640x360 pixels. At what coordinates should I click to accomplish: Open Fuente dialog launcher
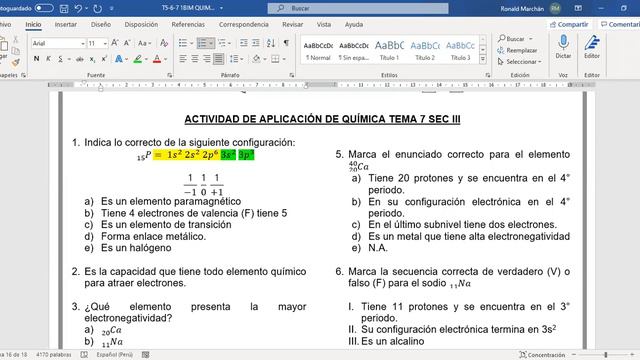coord(170,75)
